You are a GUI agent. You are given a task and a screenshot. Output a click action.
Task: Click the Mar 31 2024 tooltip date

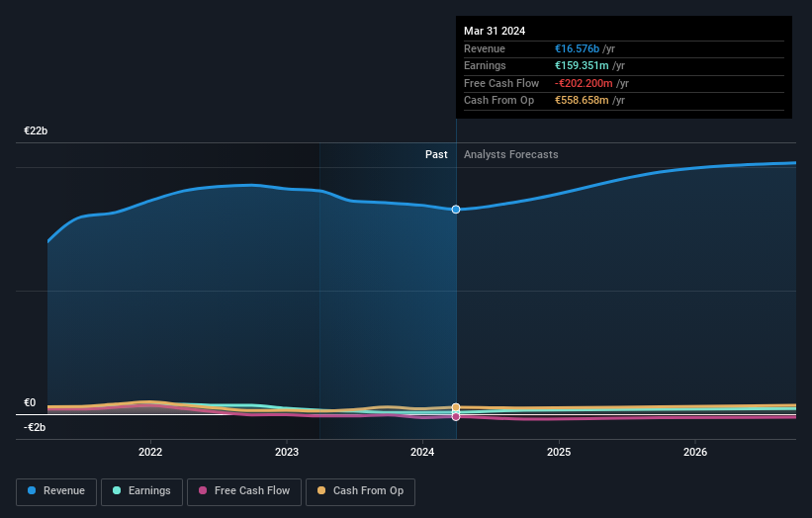[495, 31]
